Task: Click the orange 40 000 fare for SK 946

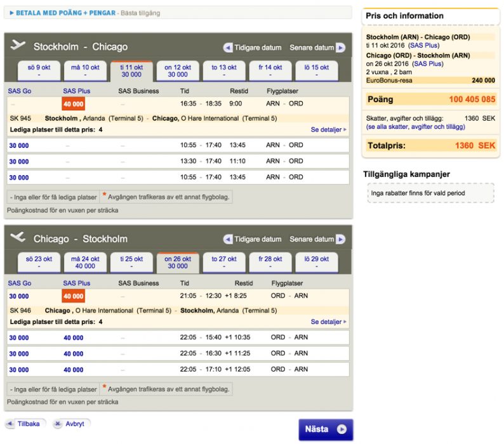Action: tap(73, 296)
